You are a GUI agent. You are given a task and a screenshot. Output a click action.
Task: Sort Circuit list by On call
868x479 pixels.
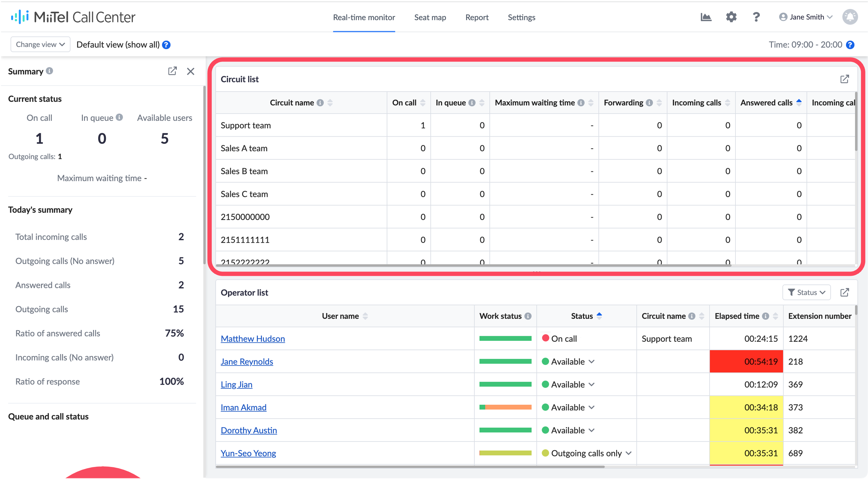(422, 103)
